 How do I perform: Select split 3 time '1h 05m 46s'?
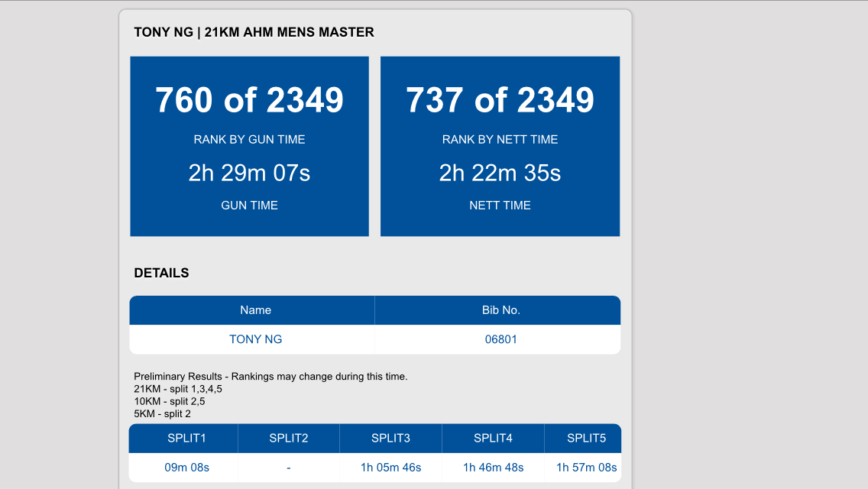[390, 468]
